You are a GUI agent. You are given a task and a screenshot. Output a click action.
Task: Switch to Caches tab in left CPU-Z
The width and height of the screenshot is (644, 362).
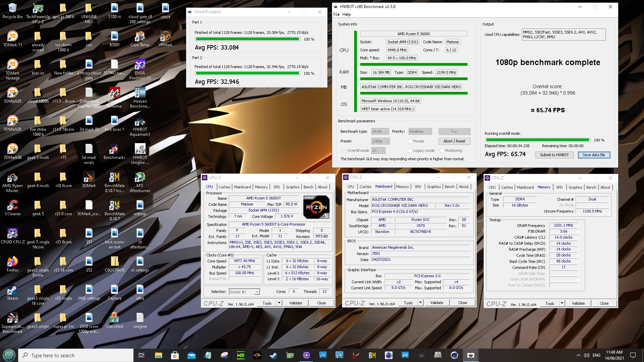pyautogui.click(x=224, y=187)
